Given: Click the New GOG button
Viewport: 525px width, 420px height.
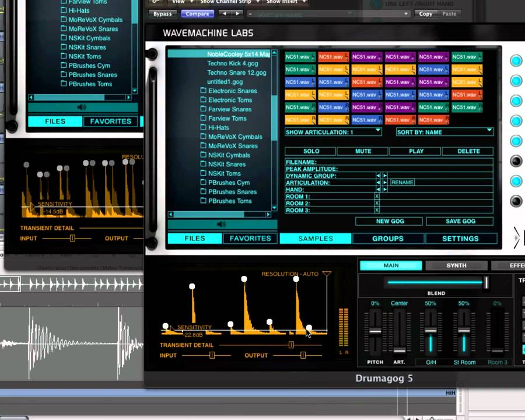Looking at the screenshot, I should tap(390, 222).
